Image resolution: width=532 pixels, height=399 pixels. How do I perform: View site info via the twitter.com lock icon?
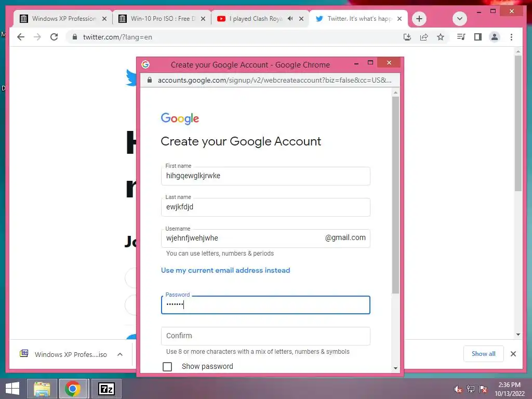coord(75,37)
